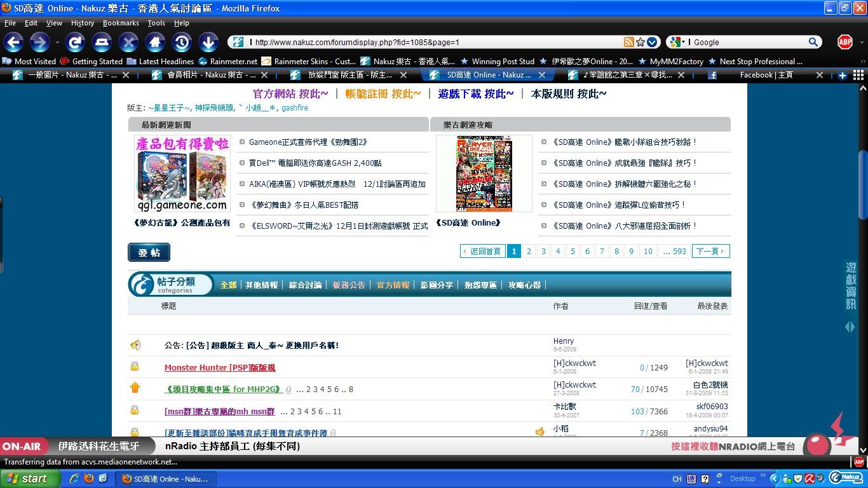The width and height of the screenshot is (868, 488).
Task: Click the RSS feed icon in the address bar
Action: [629, 42]
